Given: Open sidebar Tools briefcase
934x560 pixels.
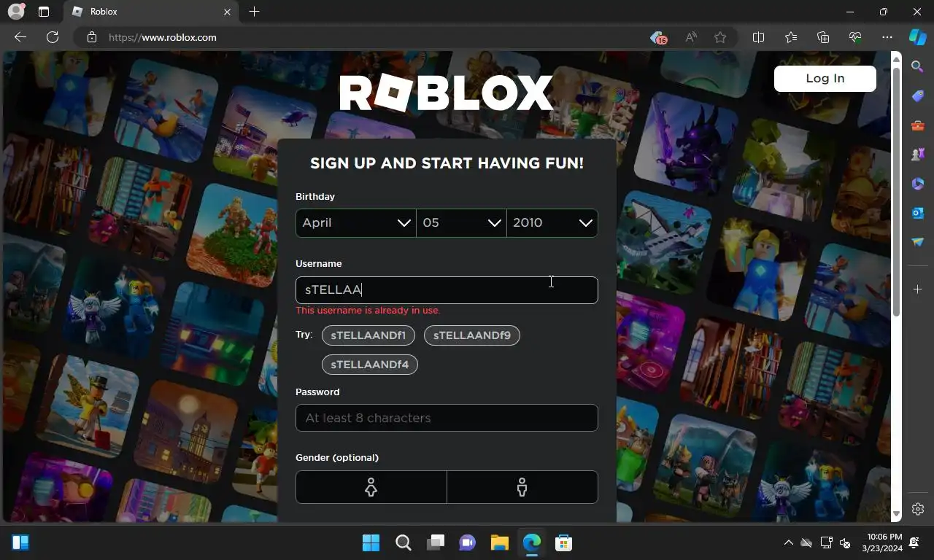Looking at the screenshot, I should point(918,125).
